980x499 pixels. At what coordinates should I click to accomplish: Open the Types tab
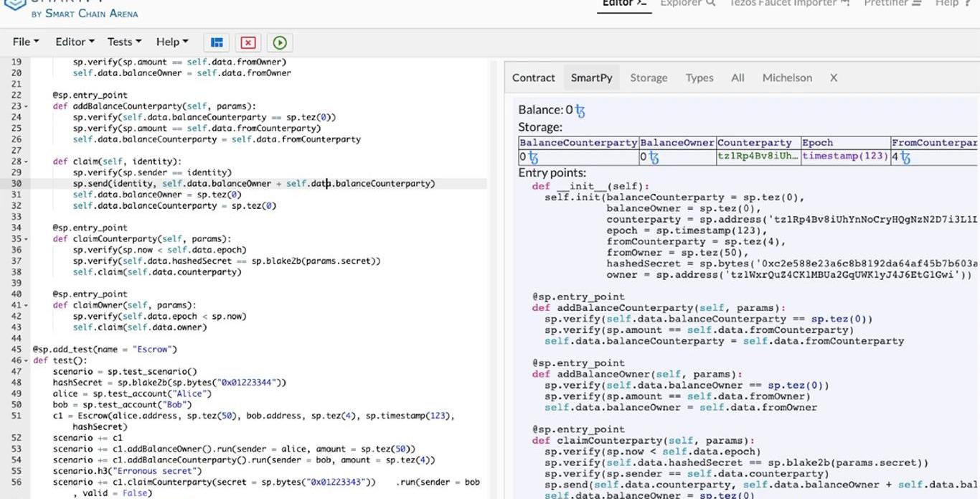(x=699, y=78)
